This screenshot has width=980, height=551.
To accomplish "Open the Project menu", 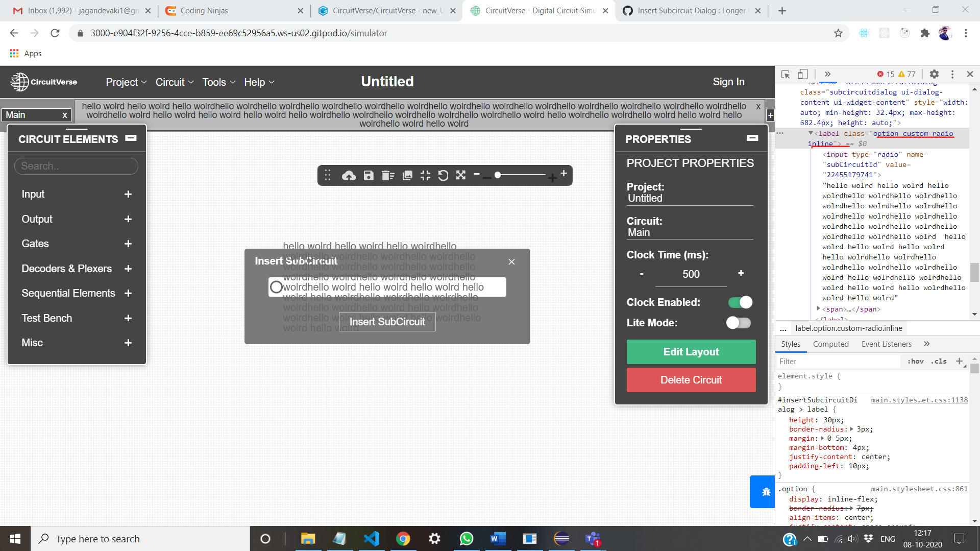I will click(122, 82).
